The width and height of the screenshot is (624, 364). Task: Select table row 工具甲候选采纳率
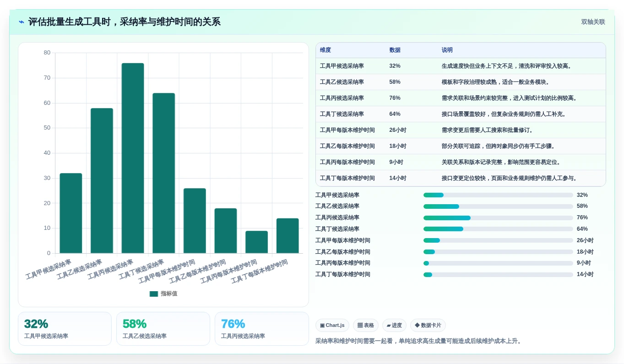pos(461,66)
